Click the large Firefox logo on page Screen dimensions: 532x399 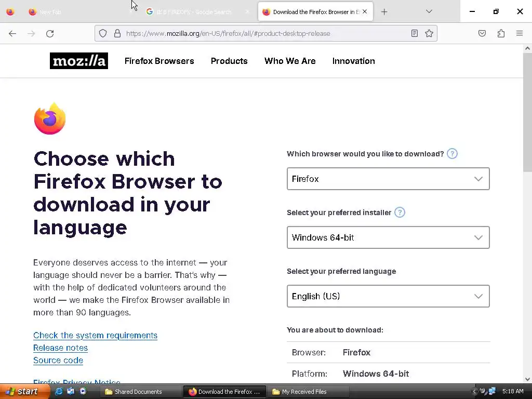click(50, 118)
